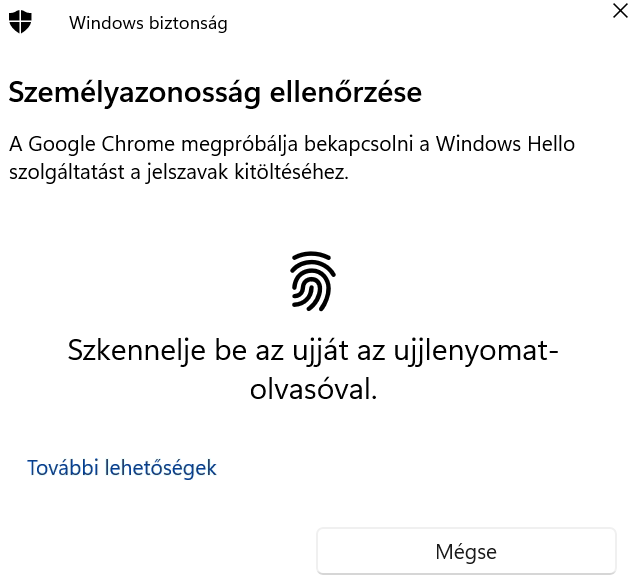Viewport: 629px width, 586px height.
Task: Click the Windows Security shield icon
Action: [x=21, y=22]
